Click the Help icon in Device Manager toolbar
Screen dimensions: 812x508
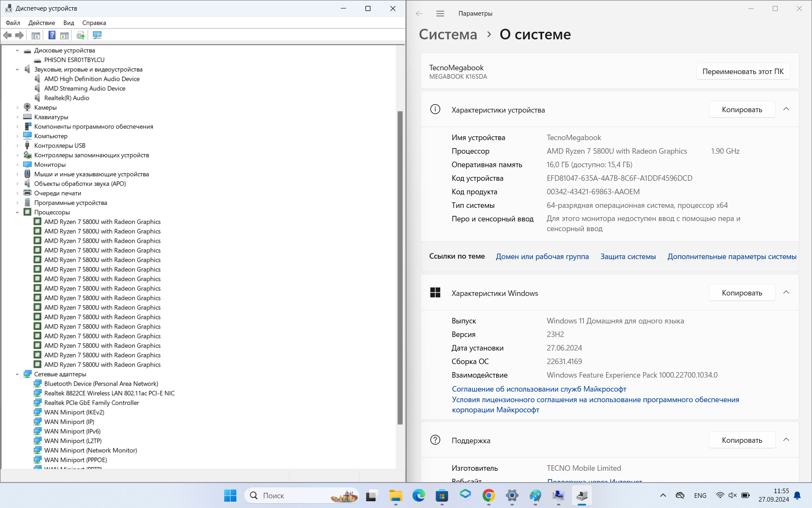click(52, 35)
